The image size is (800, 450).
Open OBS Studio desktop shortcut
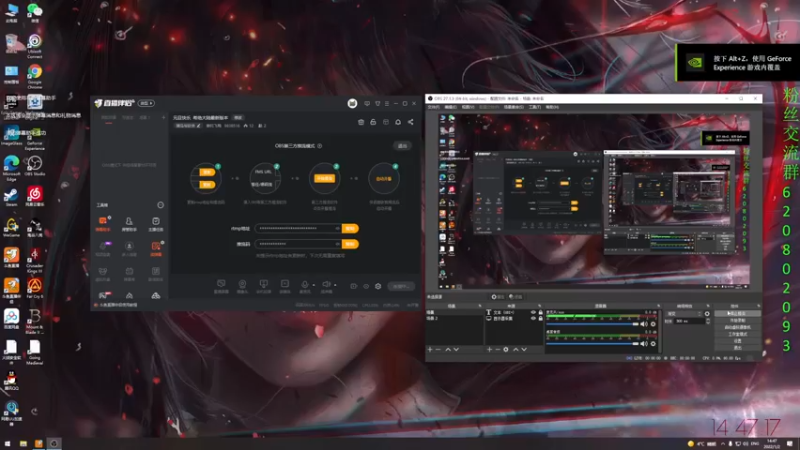point(35,166)
